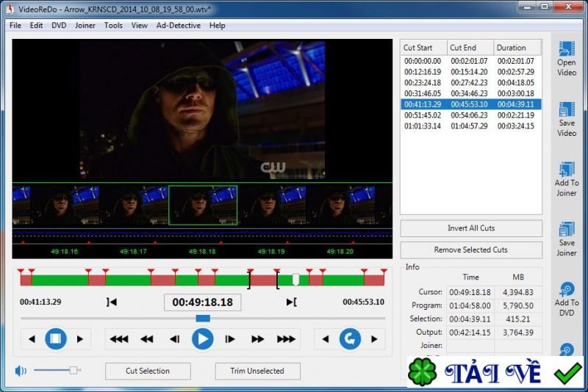Viewport: 588px width, 392px height.
Task: Click the main video preview frame
Action: [203, 110]
